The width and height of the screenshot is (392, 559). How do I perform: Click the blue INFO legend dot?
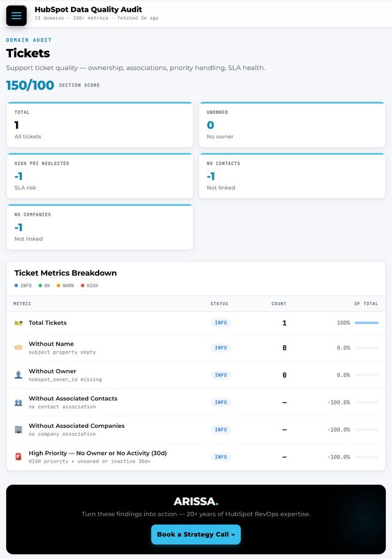[x=16, y=286]
